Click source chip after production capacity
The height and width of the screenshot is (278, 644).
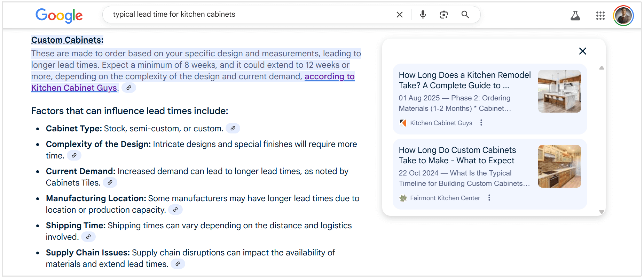pos(175,210)
